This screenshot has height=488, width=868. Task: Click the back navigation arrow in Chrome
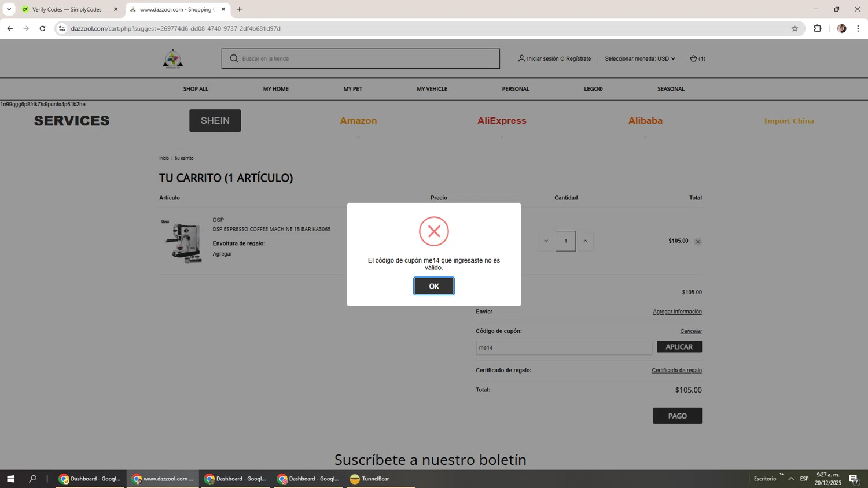pos(10,28)
